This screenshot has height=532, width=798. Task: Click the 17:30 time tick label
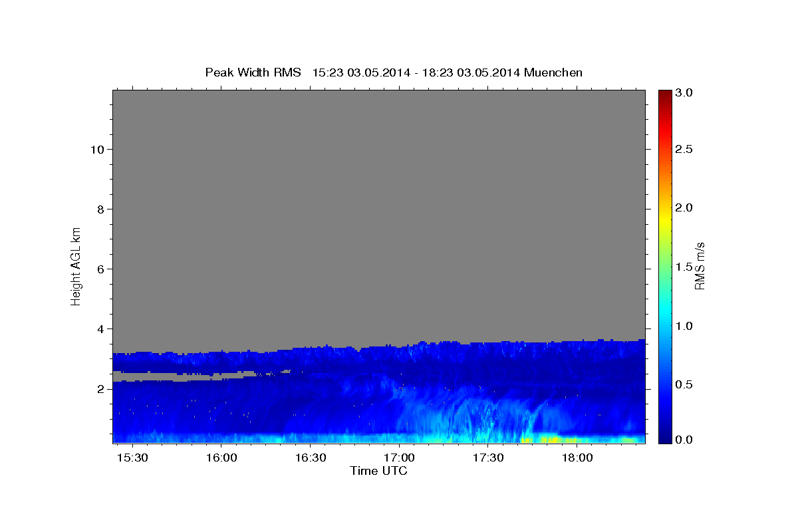click(488, 458)
